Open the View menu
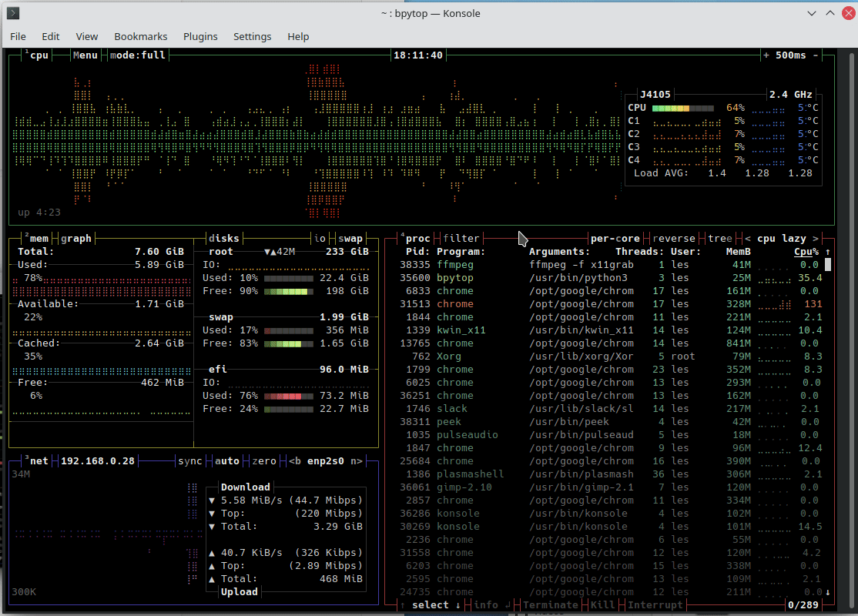Viewport: 858px width, 616px height. click(x=87, y=37)
